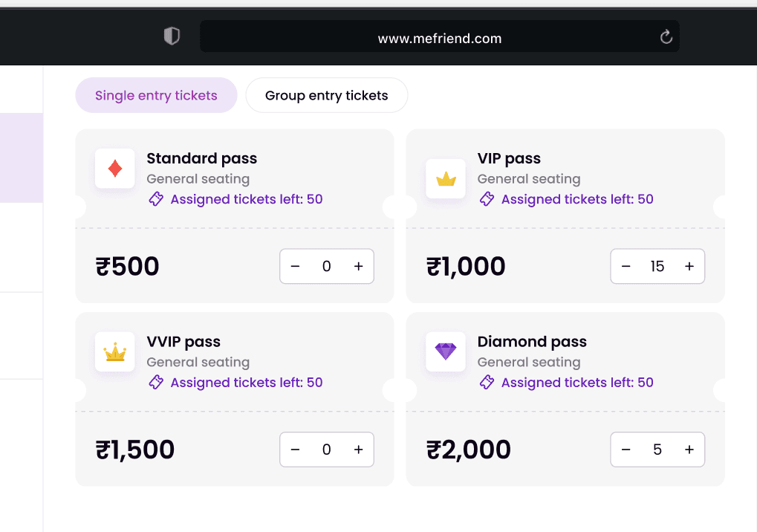
Task: Add one more VIP pass ticket
Action: coord(689,267)
